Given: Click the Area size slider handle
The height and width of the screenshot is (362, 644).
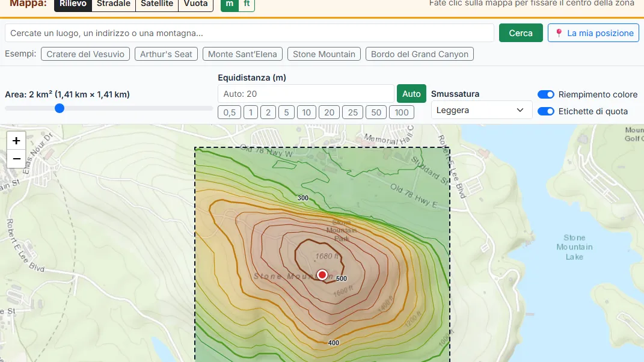Looking at the screenshot, I should [60, 108].
